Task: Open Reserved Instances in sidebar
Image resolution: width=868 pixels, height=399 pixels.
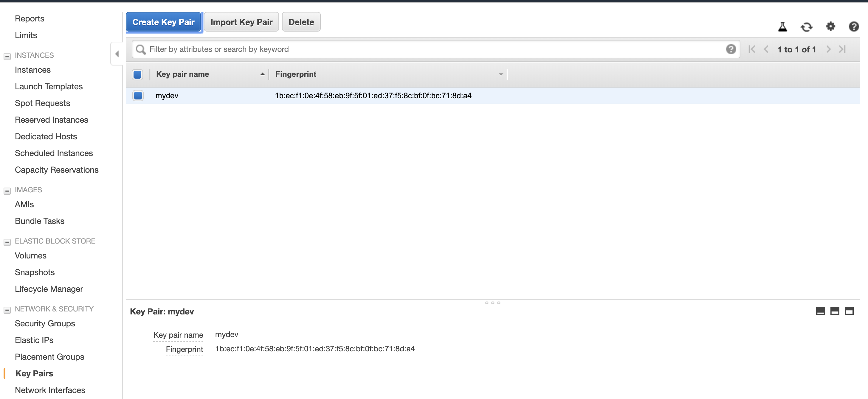Action: point(52,120)
